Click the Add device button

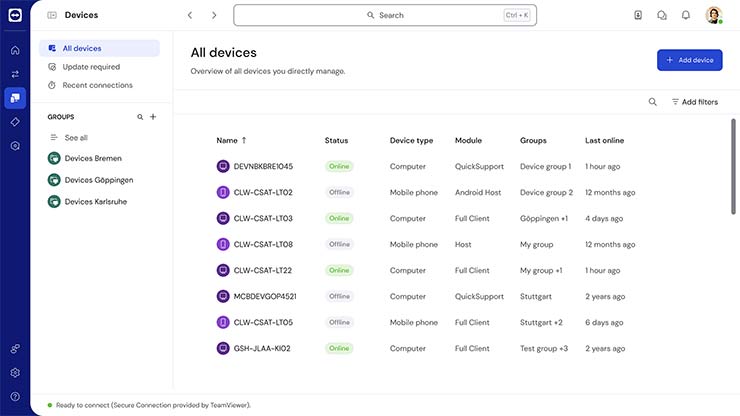tap(689, 60)
